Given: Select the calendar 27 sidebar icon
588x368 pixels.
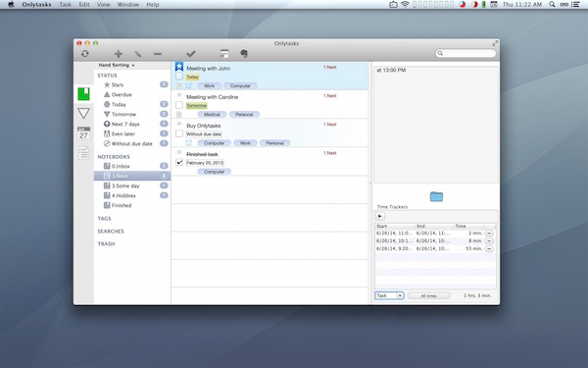Looking at the screenshot, I should [83, 133].
